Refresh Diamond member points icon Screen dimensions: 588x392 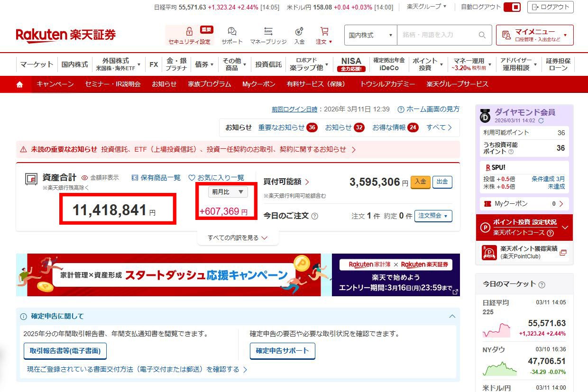(x=541, y=121)
